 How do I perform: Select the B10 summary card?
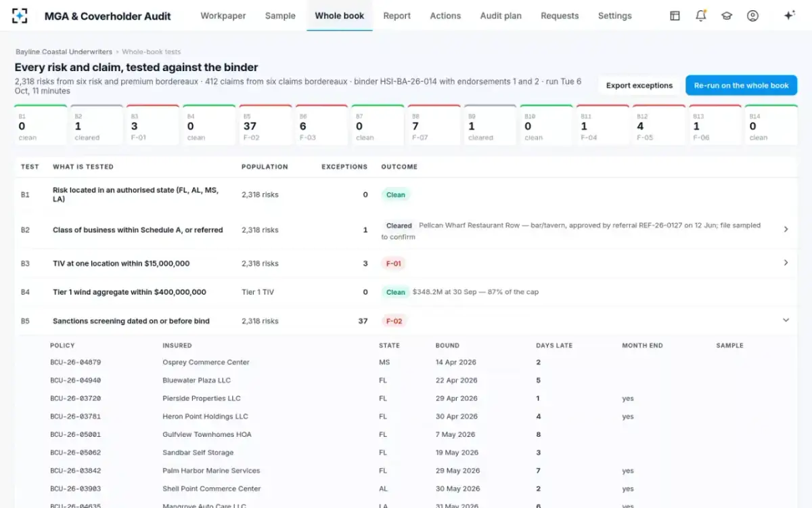point(546,125)
